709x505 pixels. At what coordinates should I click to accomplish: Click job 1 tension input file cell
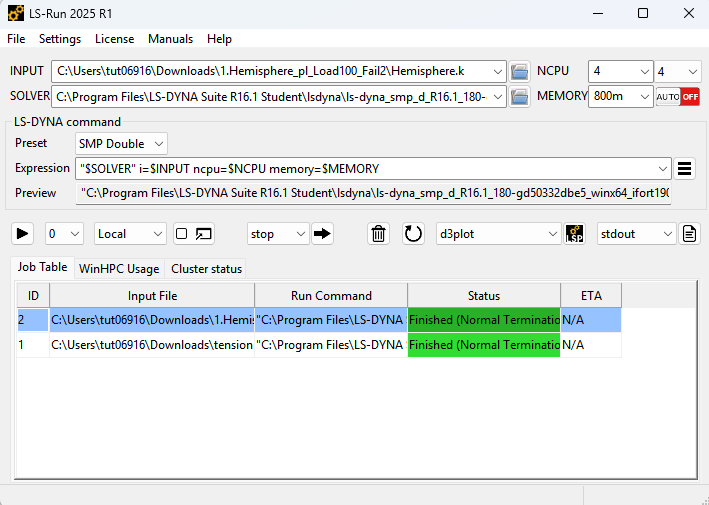[152, 345]
